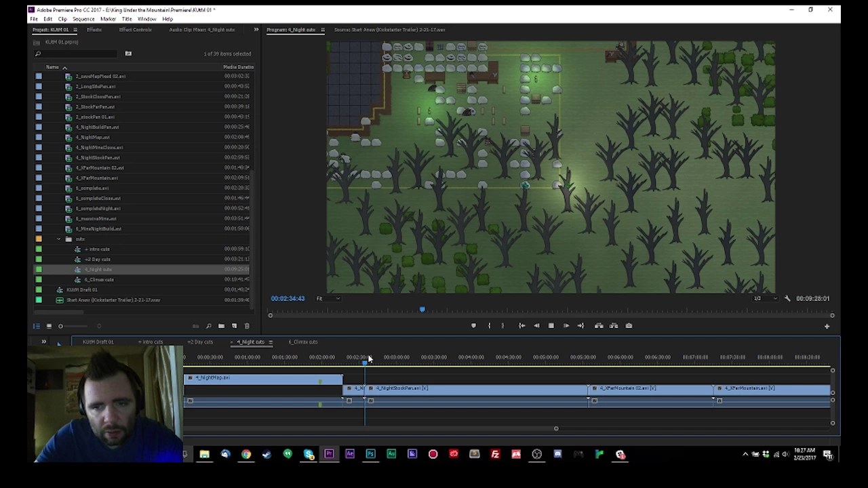Open the Program monitor panel menu
Image resolution: width=868 pixels, height=488 pixels.
coord(323,30)
